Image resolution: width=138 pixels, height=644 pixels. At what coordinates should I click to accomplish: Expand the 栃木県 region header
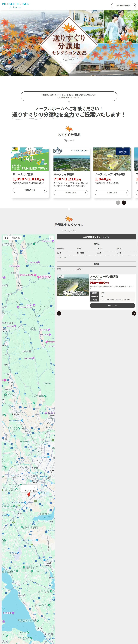pyautogui.click(x=97, y=264)
